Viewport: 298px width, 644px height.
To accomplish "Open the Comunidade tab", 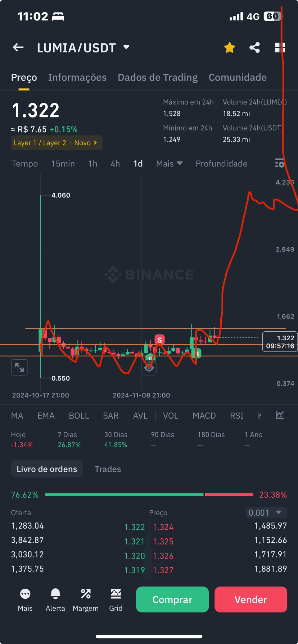I will point(238,77).
